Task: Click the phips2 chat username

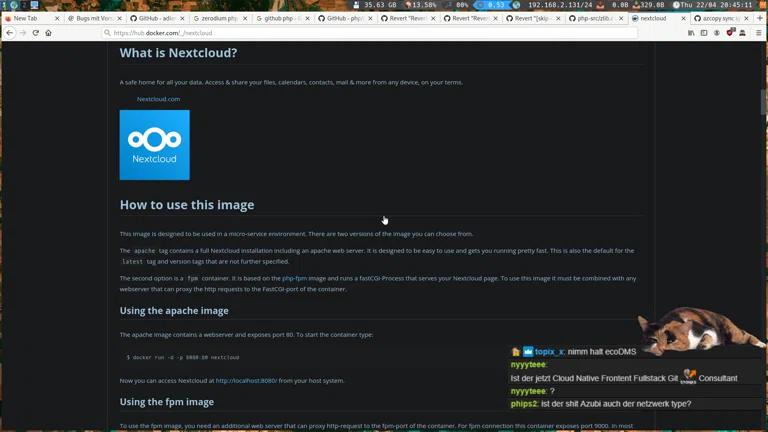Action: tap(524, 404)
